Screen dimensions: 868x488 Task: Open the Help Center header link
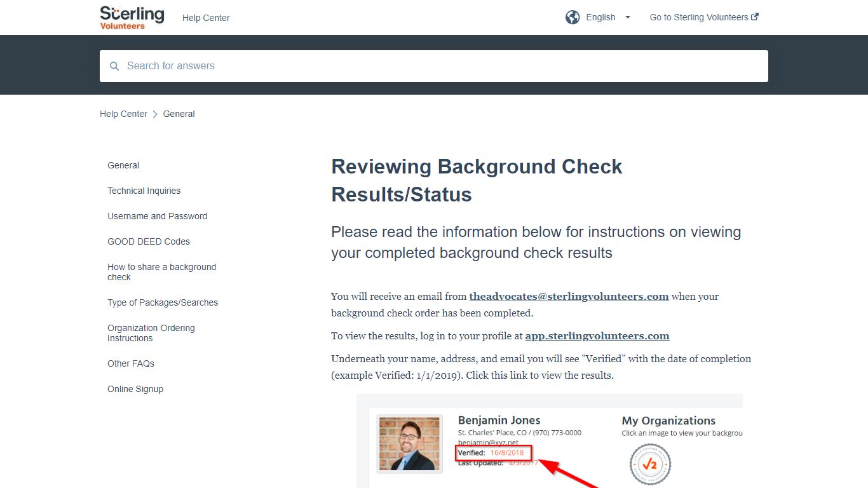(206, 18)
